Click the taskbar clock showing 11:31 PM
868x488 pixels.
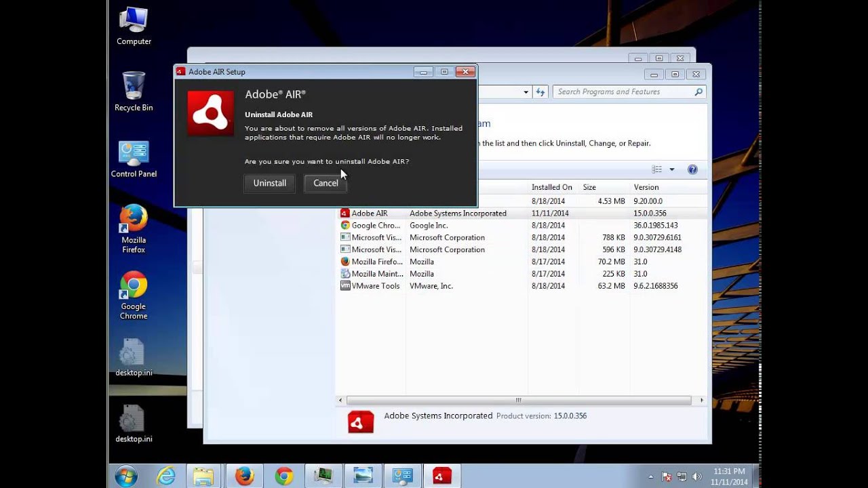coord(729,476)
